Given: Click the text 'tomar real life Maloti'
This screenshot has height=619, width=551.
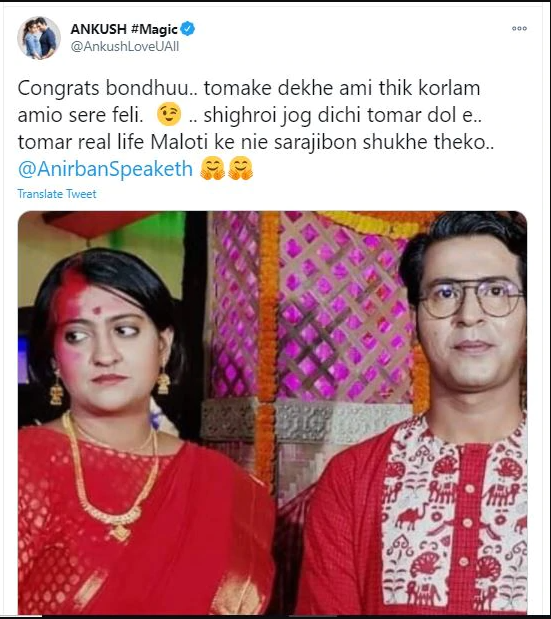Looking at the screenshot, I should tap(113, 142).
